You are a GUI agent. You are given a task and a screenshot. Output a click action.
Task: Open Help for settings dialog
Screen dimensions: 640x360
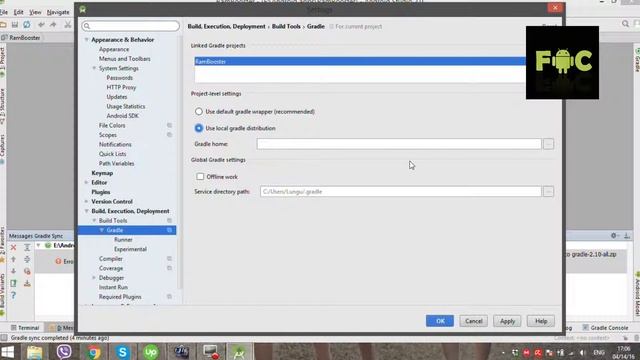pyautogui.click(x=541, y=321)
